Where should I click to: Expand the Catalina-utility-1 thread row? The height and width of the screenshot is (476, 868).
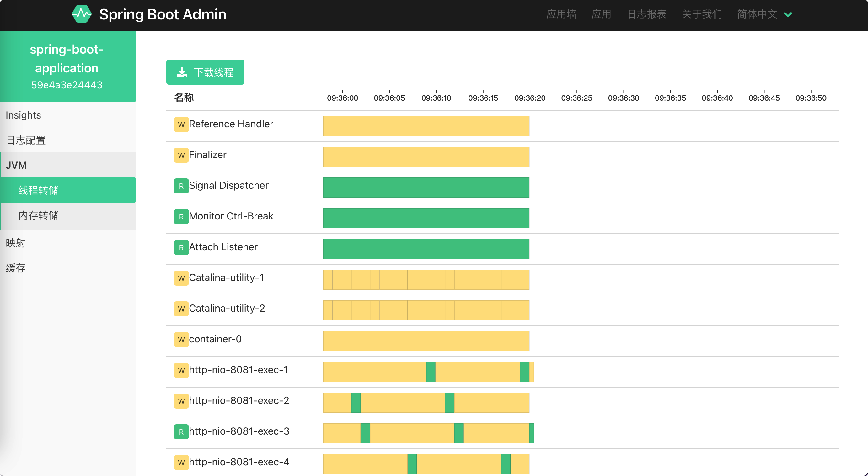(x=502, y=279)
